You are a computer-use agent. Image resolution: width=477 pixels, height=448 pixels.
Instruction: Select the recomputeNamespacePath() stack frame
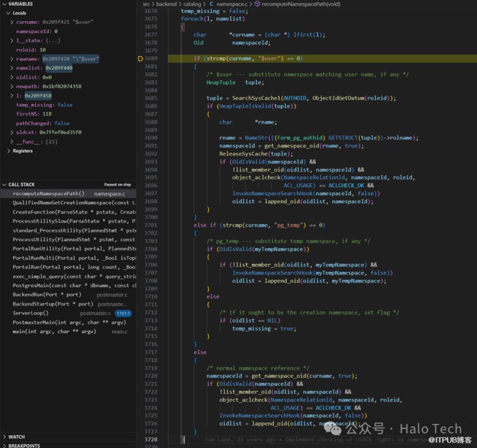pyautogui.click(x=48, y=193)
